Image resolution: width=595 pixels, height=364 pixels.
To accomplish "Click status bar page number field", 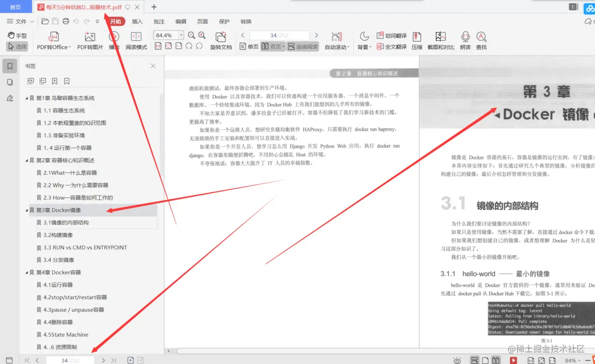I will point(70,360).
